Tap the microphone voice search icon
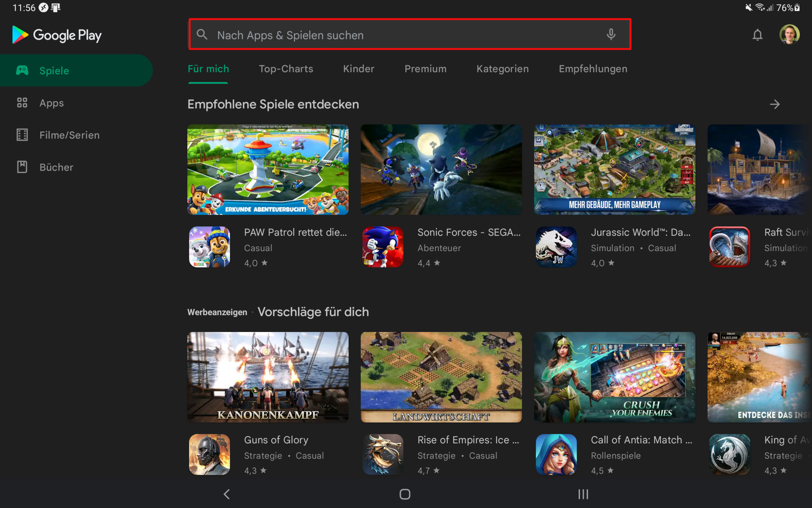This screenshot has height=508, width=812. coord(611,35)
